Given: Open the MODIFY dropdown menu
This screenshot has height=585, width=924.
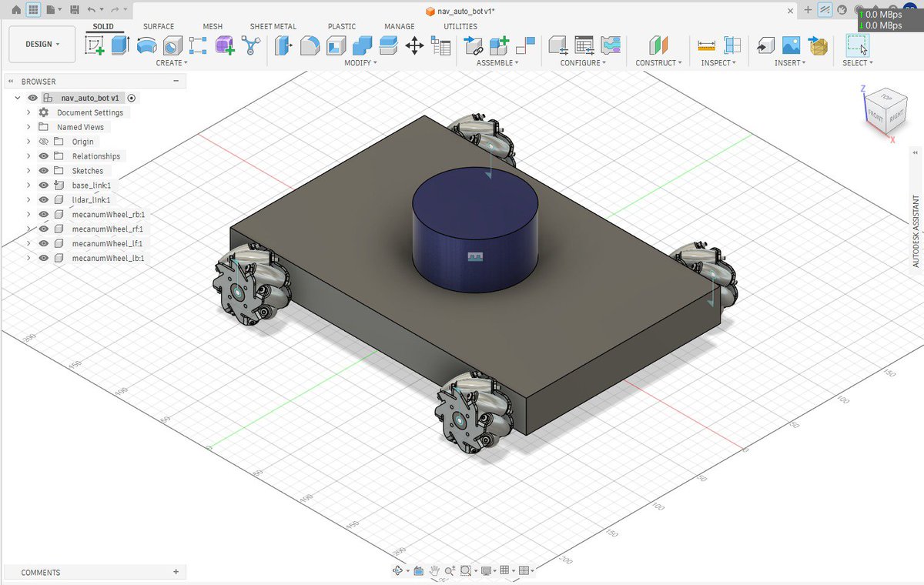Looking at the screenshot, I should tap(360, 63).
